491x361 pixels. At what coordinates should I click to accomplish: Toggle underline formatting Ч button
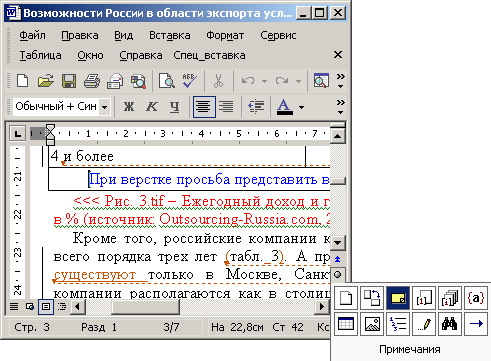click(174, 107)
